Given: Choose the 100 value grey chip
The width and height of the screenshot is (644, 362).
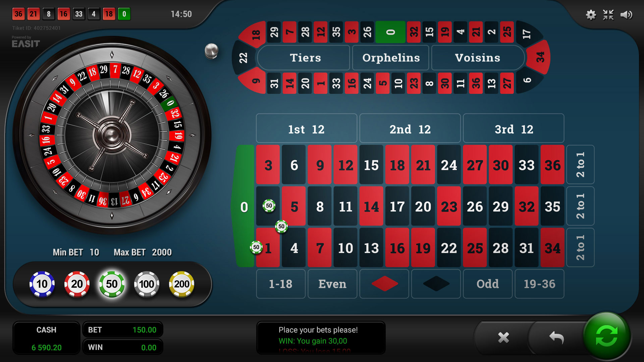Looking at the screenshot, I should click(147, 284).
